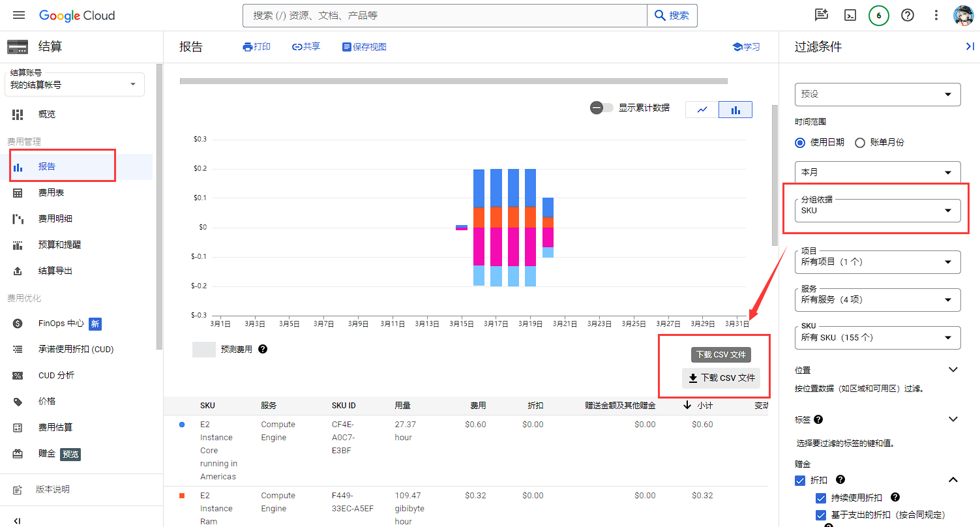Collapse the left sidebar with arrow icon
The image size is (980, 527).
[18, 520]
